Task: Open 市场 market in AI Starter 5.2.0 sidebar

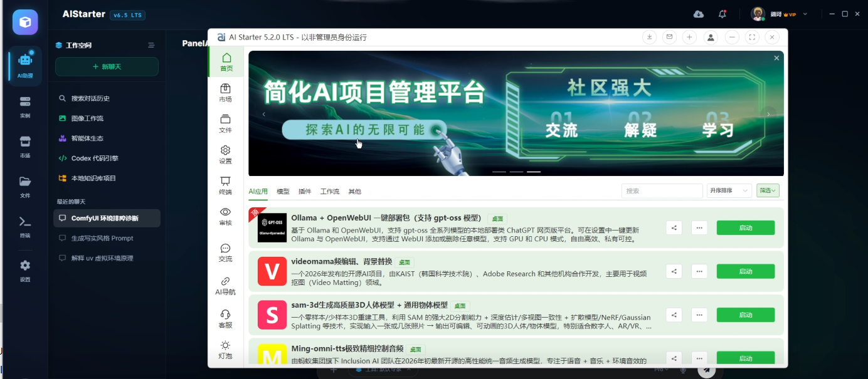Action: (x=225, y=93)
